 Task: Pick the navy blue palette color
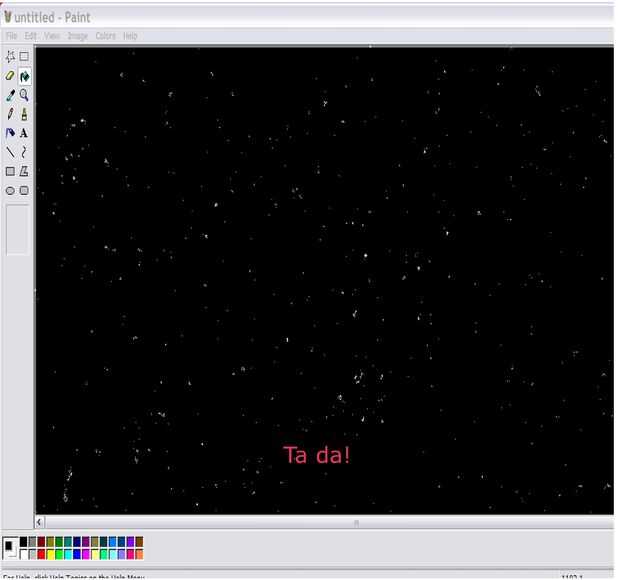point(77,542)
